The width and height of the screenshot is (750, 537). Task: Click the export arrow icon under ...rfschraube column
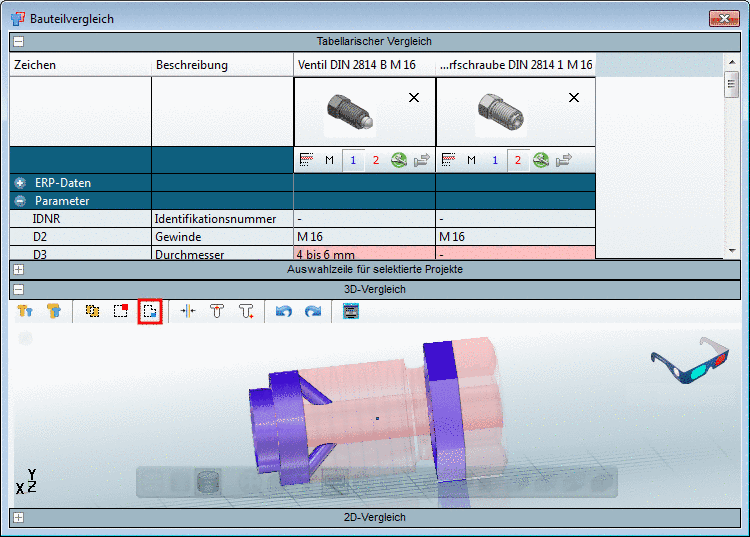coord(564,160)
